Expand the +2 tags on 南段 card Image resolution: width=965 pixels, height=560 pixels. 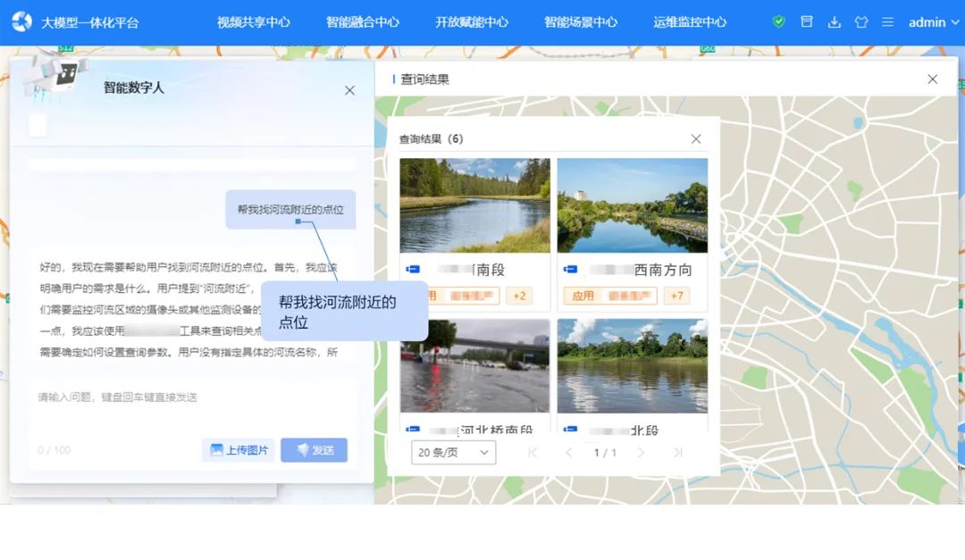pyautogui.click(x=519, y=296)
